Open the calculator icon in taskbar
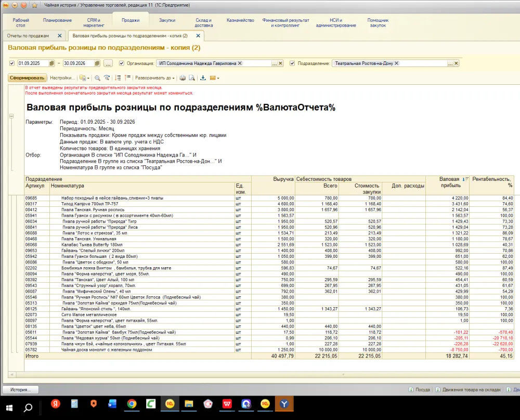Screen dimensions: 520x420 pyautogui.click(x=74, y=403)
